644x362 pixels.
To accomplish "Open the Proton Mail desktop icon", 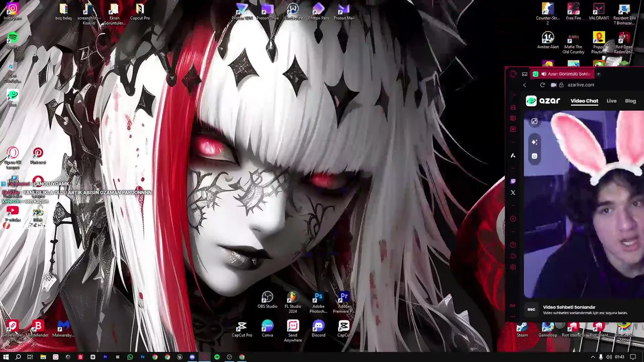I will click(344, 12).
